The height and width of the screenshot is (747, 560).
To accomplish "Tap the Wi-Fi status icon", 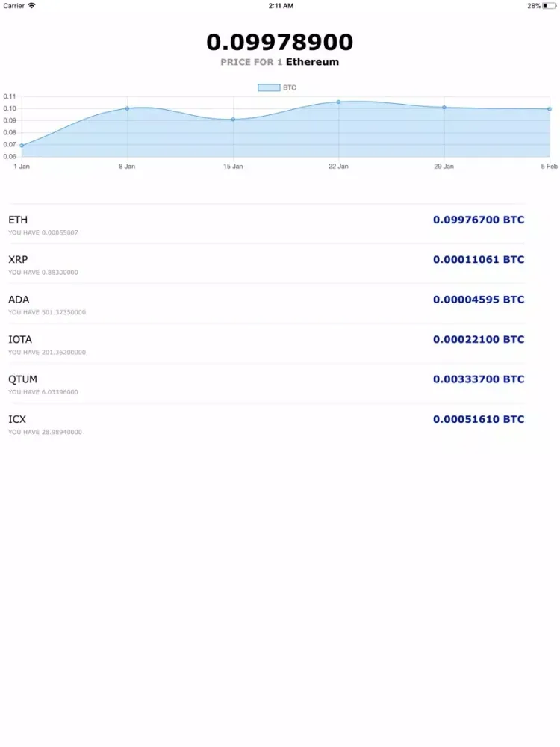I will pyautogui.click(x=31, y=6).
